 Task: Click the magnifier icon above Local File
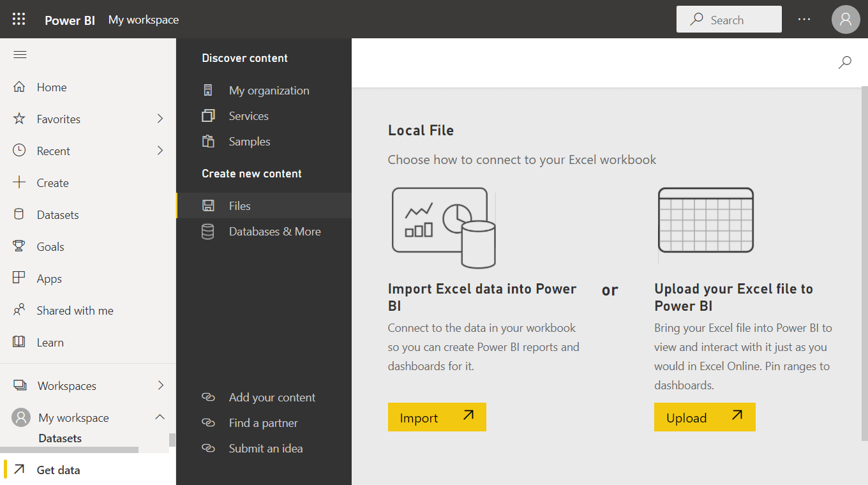[x=844, y=63]
